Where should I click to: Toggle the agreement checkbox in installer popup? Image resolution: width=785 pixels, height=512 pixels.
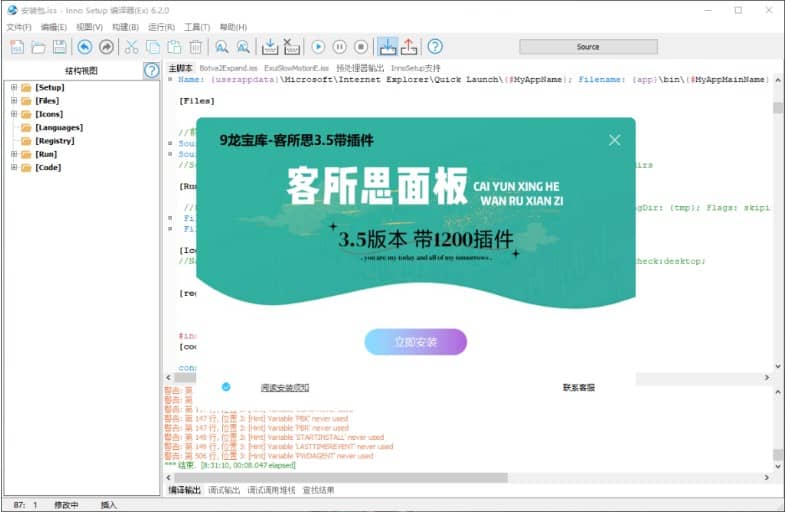[226, 387]
